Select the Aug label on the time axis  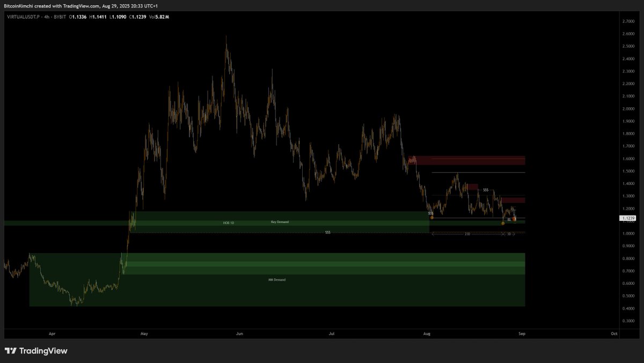427,334
